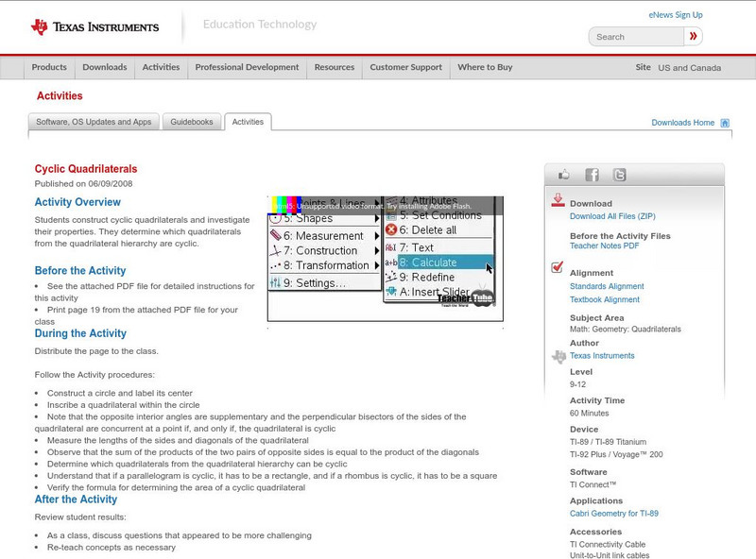The width and height of the screenshot is (756, 559).
Task: Click 9: Redefine in the video menu
Action: [x=427, y=277]
